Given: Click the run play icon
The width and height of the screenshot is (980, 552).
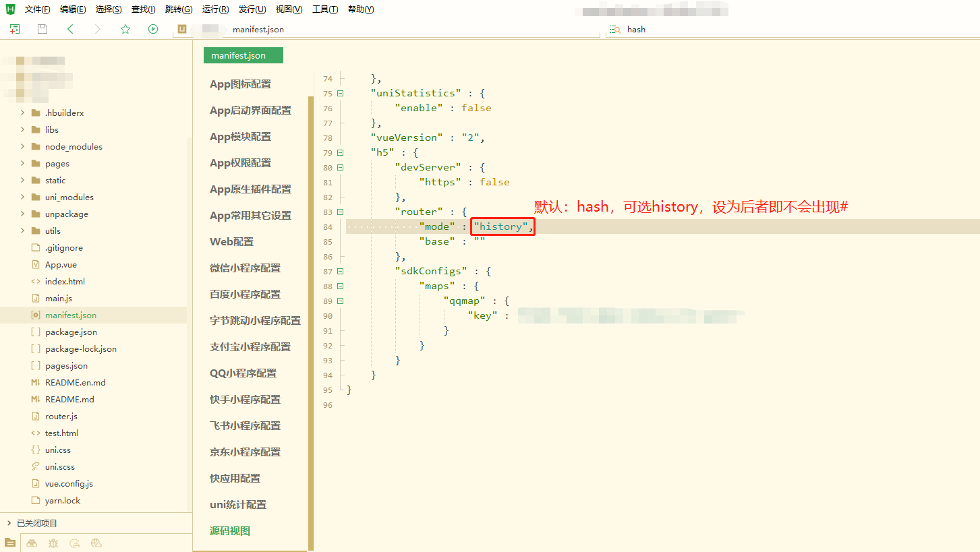Looking at the screenshot, I should point(153,29).
